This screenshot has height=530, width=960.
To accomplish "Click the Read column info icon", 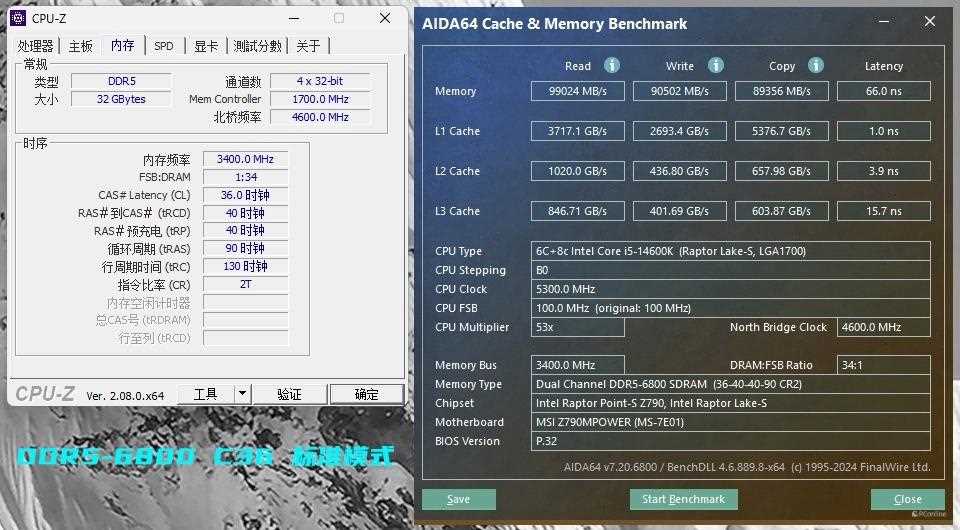I will click(x=612, y=65).
